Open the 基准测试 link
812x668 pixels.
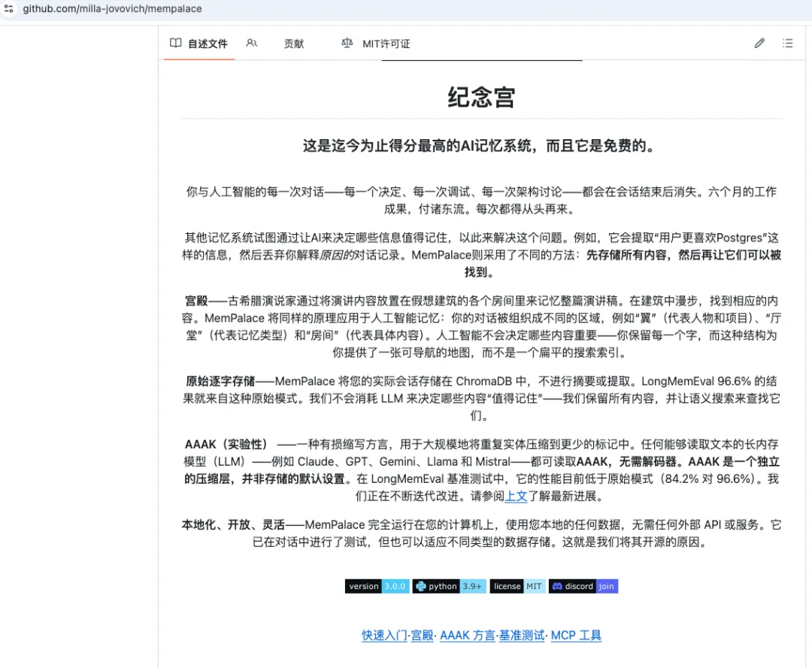pyautogui.click(x=522, y=636)
